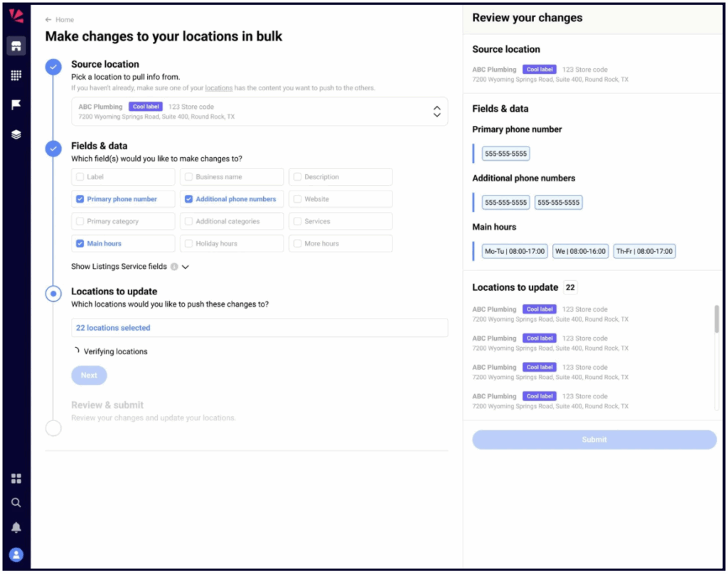The height and width of the screenshot is (574, 728).
Task: Open search via the magnifier icon
Action: coord(16,503)
